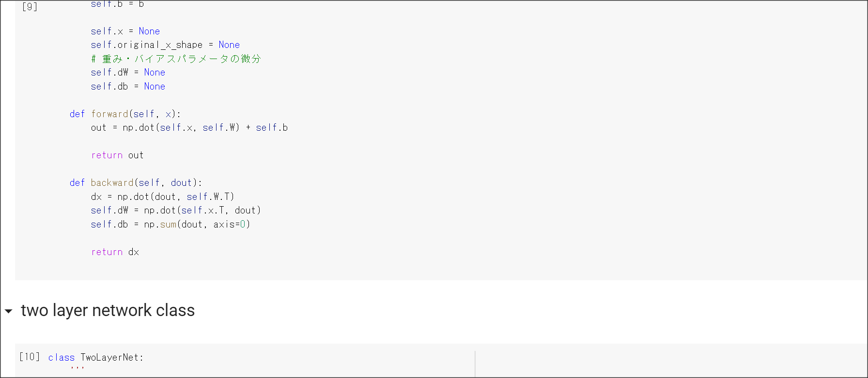
Task: Click on the 'return out' statement
Action: [117, 155]
